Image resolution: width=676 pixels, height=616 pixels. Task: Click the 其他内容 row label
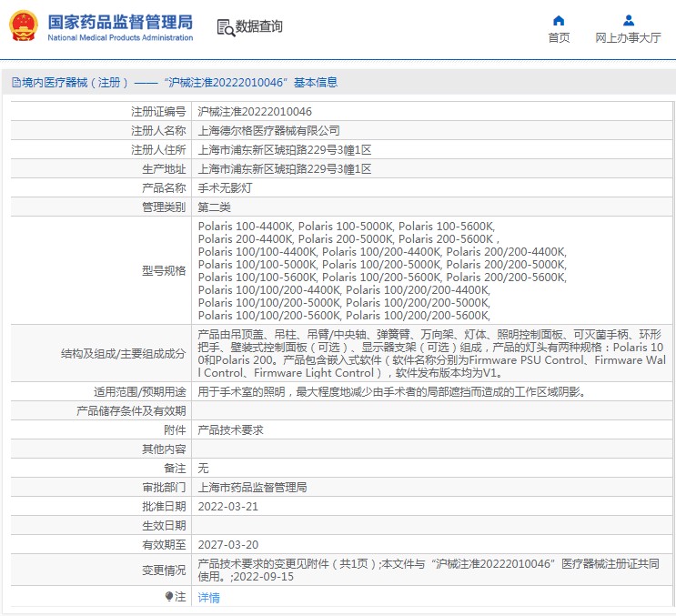(164, 449)
